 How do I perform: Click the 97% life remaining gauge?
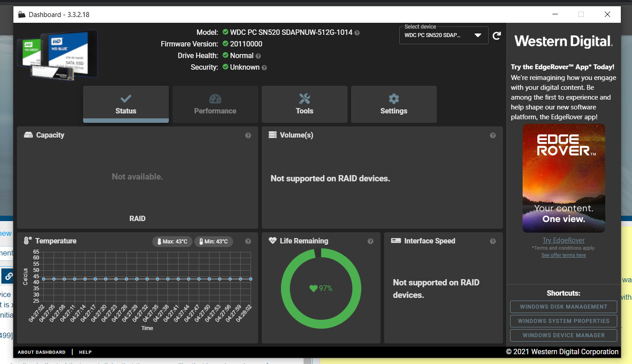click(321, 289)
